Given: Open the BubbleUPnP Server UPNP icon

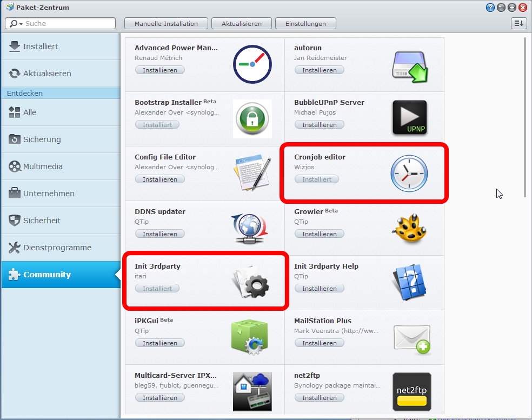Looking at the screenshot, I should tap(410, 118).
